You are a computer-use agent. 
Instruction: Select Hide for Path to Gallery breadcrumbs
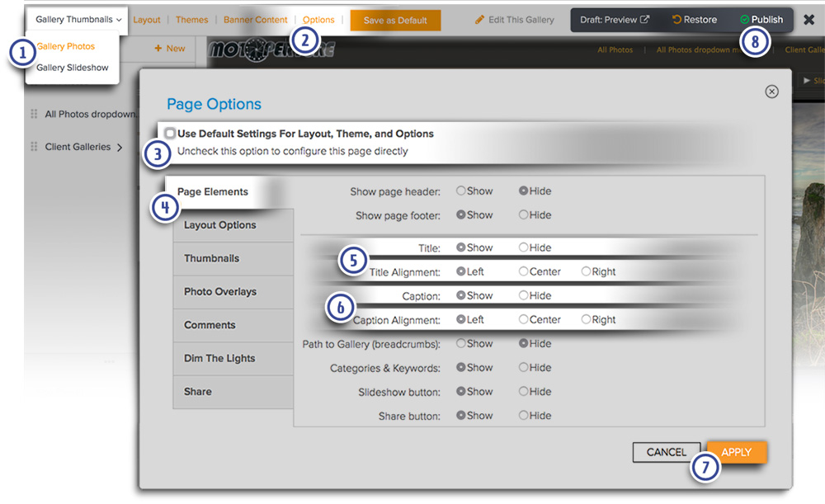point(524,343)
